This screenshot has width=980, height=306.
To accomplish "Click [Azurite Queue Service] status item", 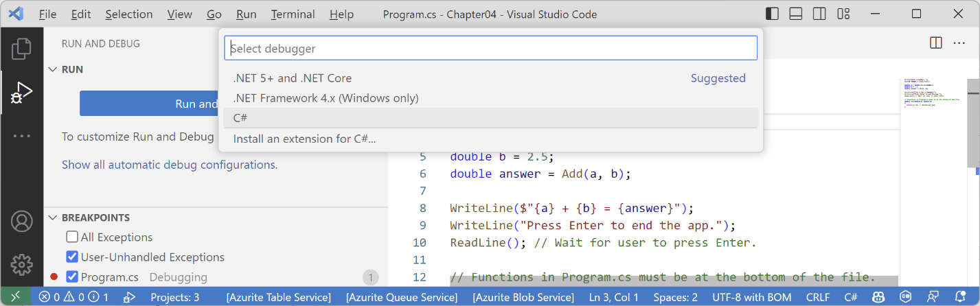I will pos(402,297).
